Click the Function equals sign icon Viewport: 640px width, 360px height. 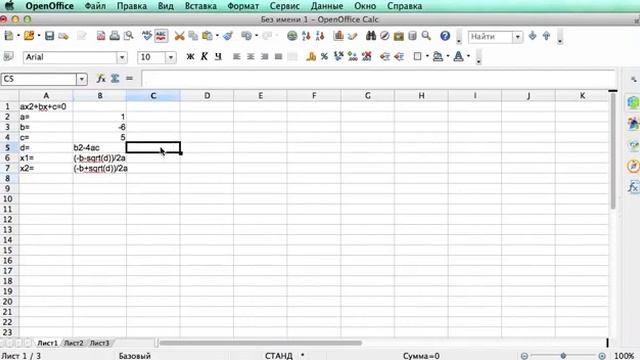129,78
